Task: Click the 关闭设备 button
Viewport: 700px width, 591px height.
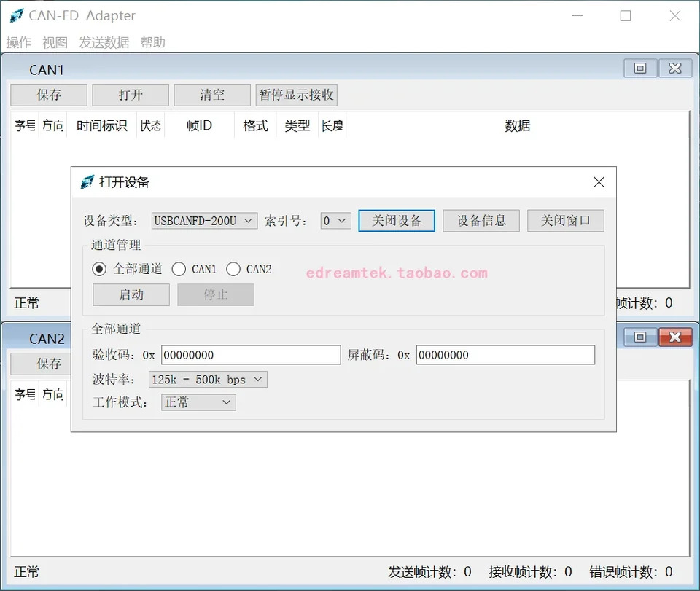Action: tap(397, 221)
